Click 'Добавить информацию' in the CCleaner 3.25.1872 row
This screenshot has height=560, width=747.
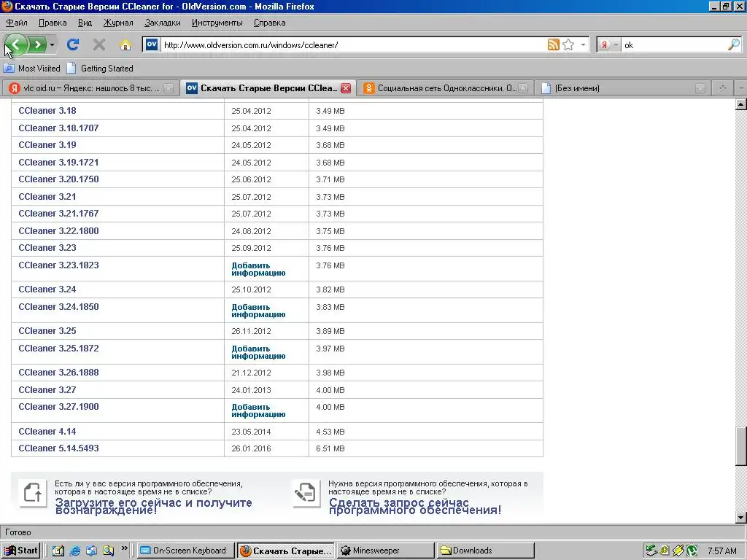click(x=258, y=352)
